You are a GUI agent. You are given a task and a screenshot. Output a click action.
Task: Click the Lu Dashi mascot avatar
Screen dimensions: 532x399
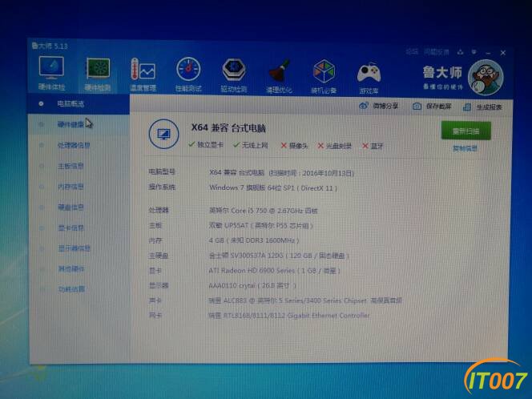(x=486, y=78)
